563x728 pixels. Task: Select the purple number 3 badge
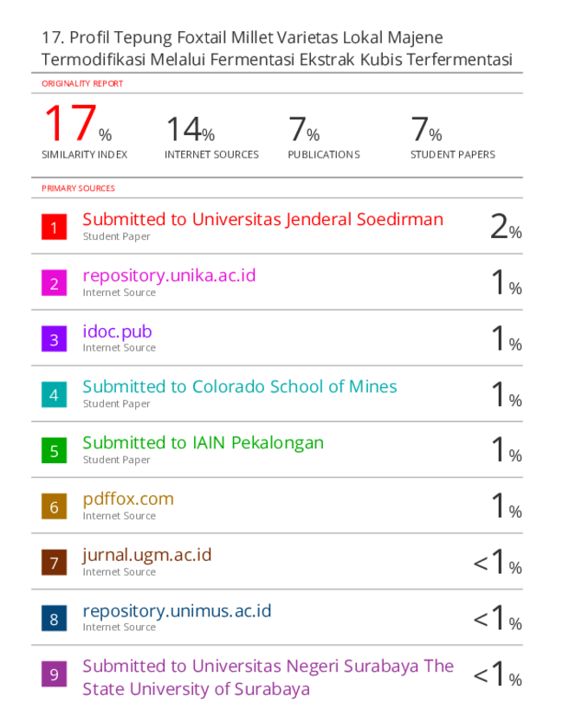pos(54,339)
